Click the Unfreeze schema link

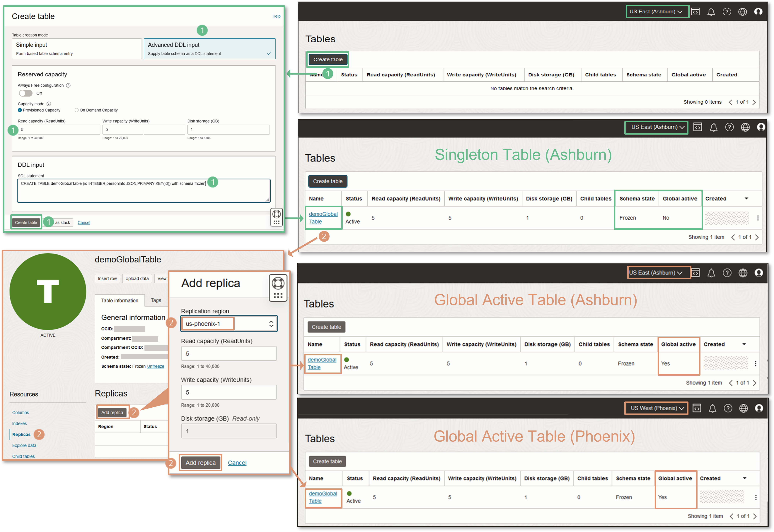pos(156,366)
